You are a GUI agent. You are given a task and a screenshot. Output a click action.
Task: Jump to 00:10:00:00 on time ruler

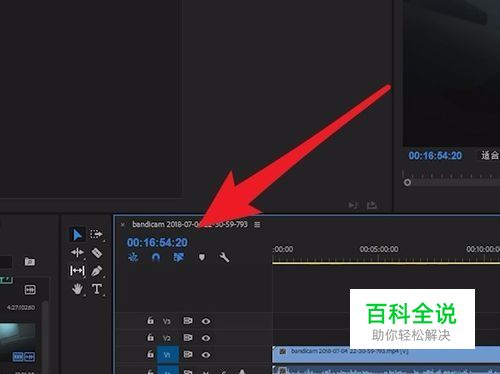483,249
